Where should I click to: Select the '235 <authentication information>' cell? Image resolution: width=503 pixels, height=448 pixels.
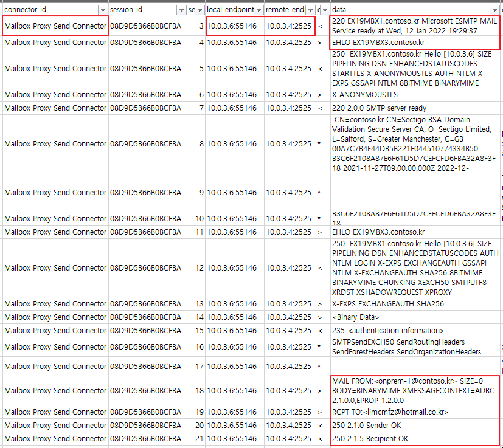pyautogui.click(x=415, y=330)
